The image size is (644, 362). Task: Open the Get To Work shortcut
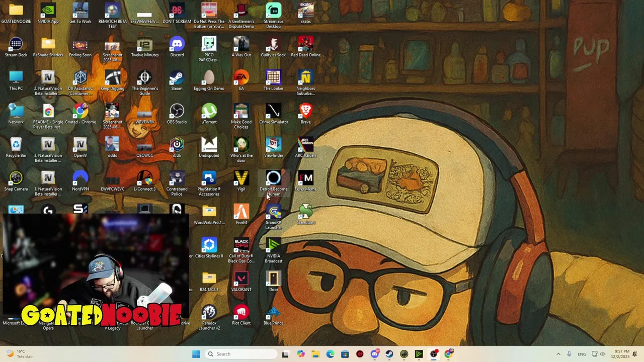coord(80,14)
